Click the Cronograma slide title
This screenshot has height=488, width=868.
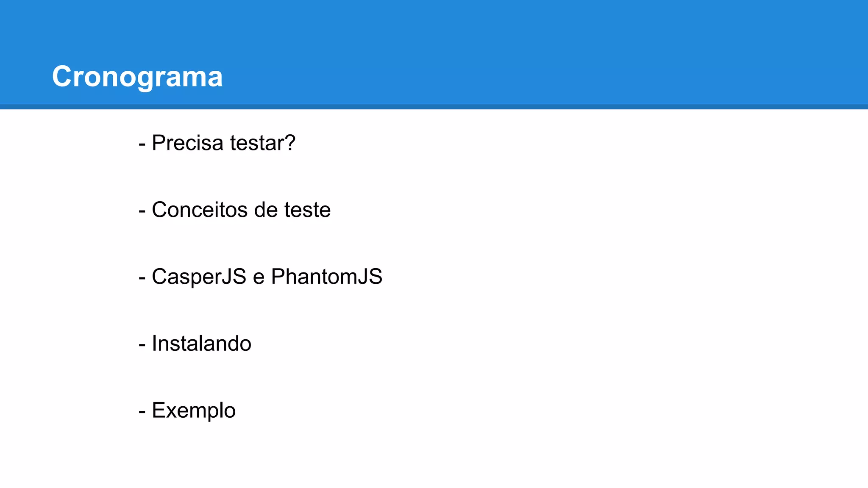(x=137, y=77)
